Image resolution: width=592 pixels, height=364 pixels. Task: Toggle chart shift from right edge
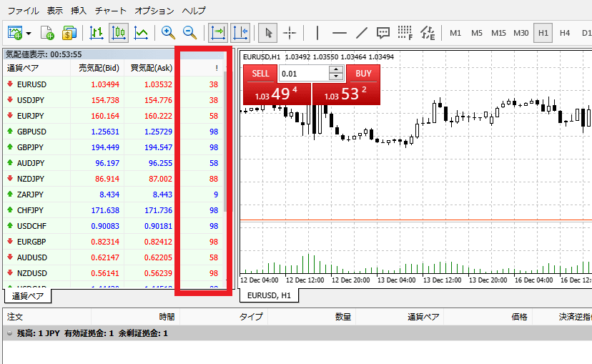(x=240, y=32)
